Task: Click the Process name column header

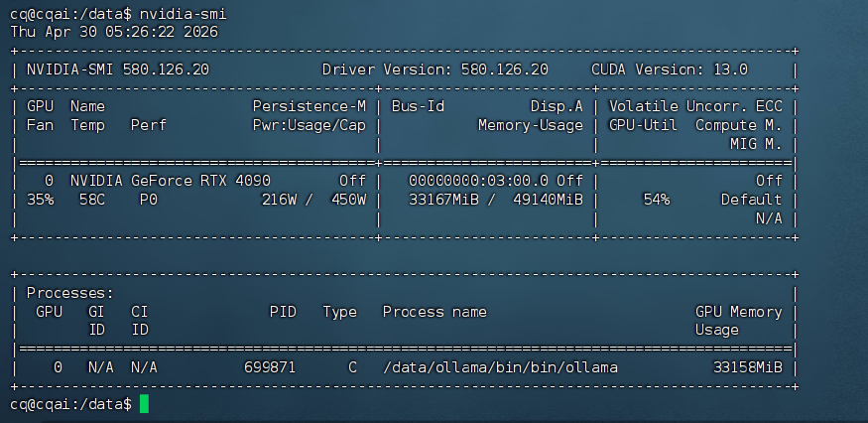Action: click(x=434, y=312)
